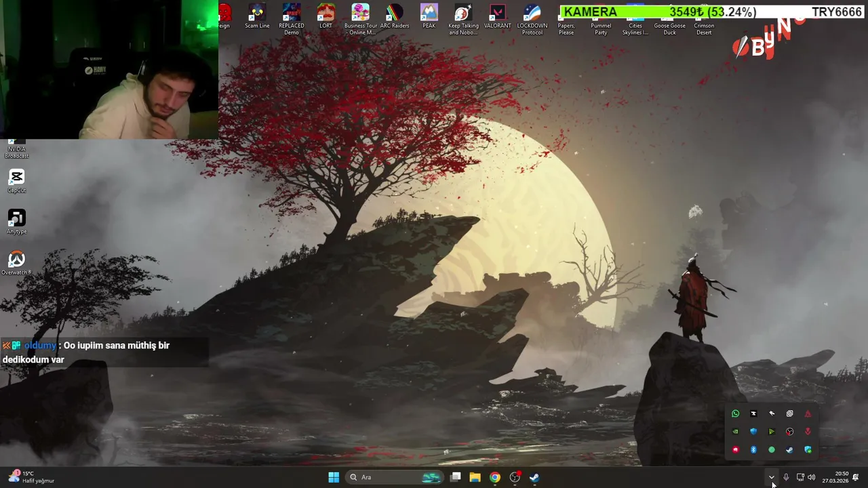This screenshot has height=488, width=868.
Task: Open Steam from the tray overflow
Action: [789, 449]
